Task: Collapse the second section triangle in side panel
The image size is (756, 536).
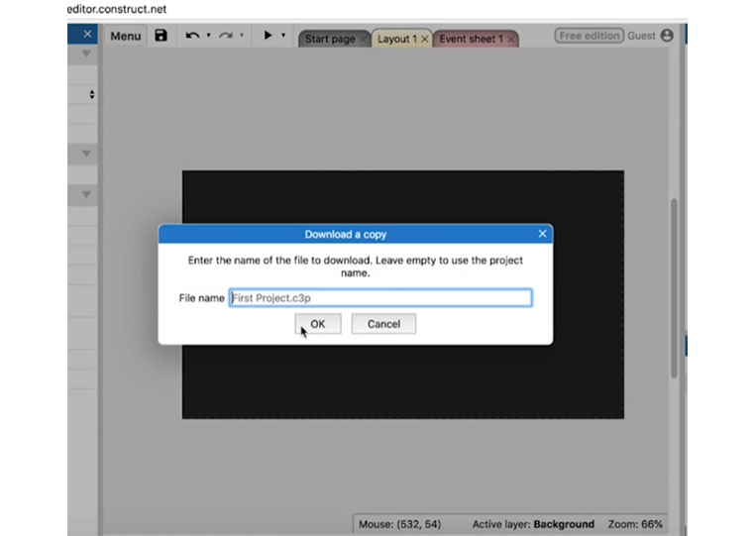Action: point(86,154)
